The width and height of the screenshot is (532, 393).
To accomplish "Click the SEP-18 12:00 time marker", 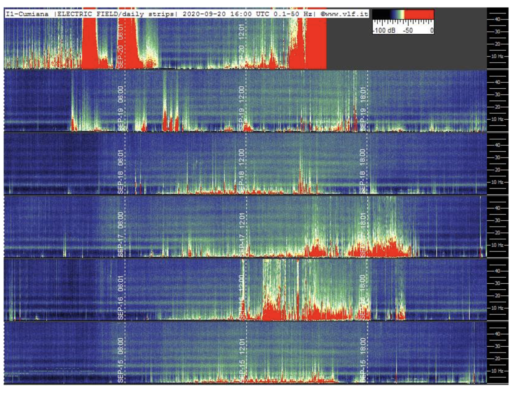I will [242, 171].
